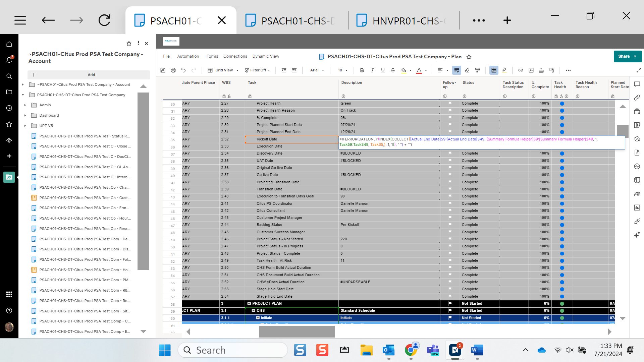
Task: Expand sheet to full screen view
Action: tap(639, 70)
